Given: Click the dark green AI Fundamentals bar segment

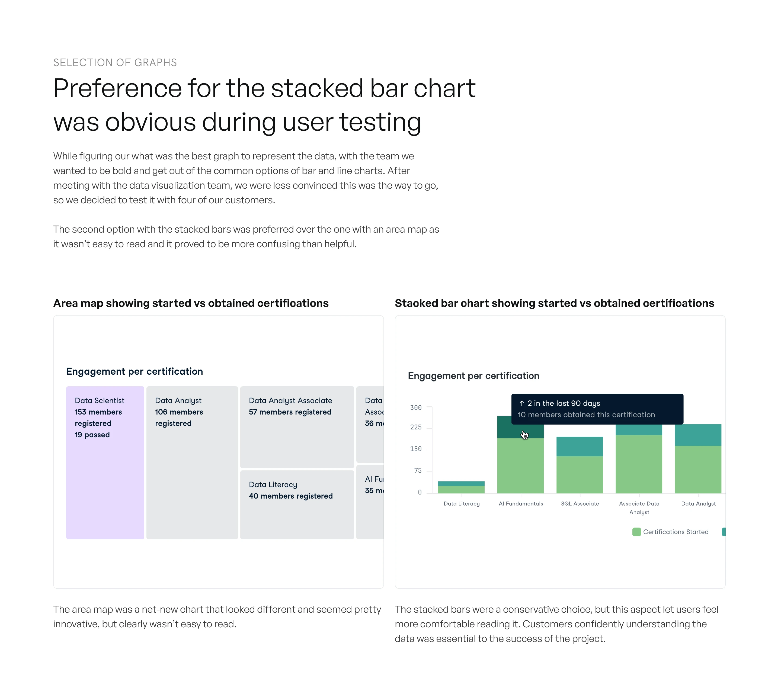Looking at the screenshot, I should [x=508, y=431].
